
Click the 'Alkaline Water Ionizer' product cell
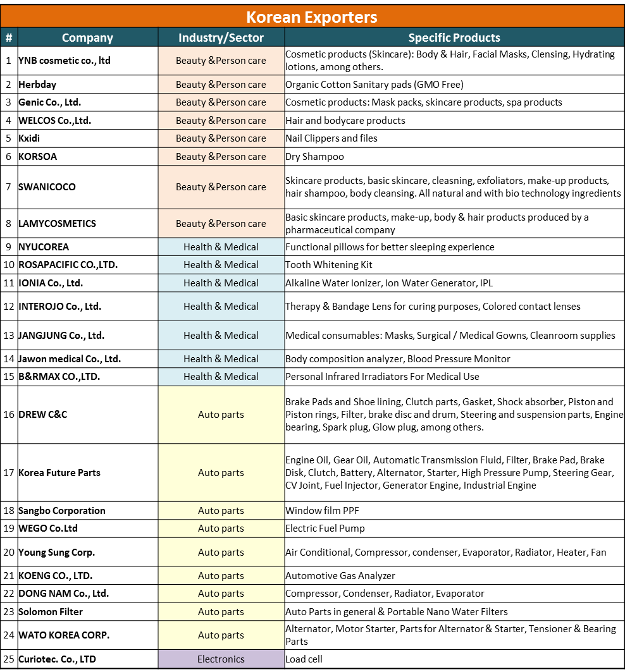pyautogui.click(x=454, y=283)
